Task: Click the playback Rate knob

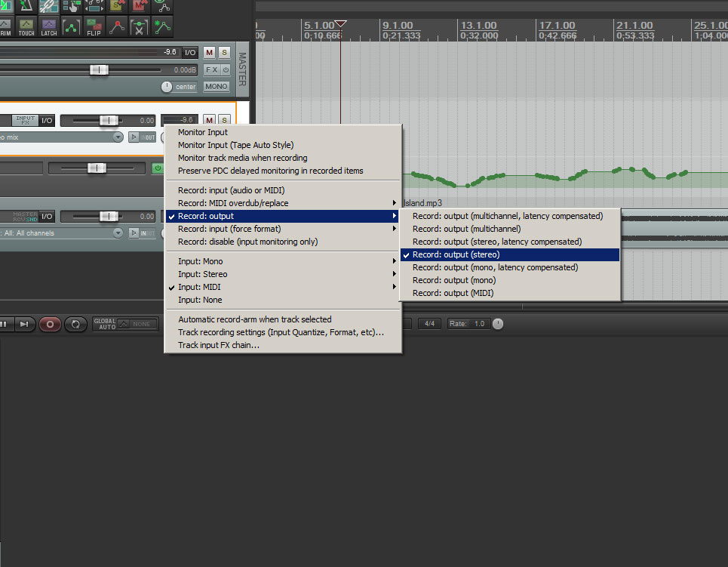Action: pos(498,324)
